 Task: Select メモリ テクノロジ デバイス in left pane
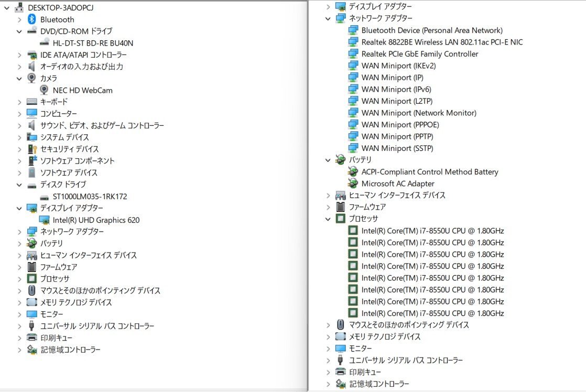pyautogui.click(x=76, y=302)
